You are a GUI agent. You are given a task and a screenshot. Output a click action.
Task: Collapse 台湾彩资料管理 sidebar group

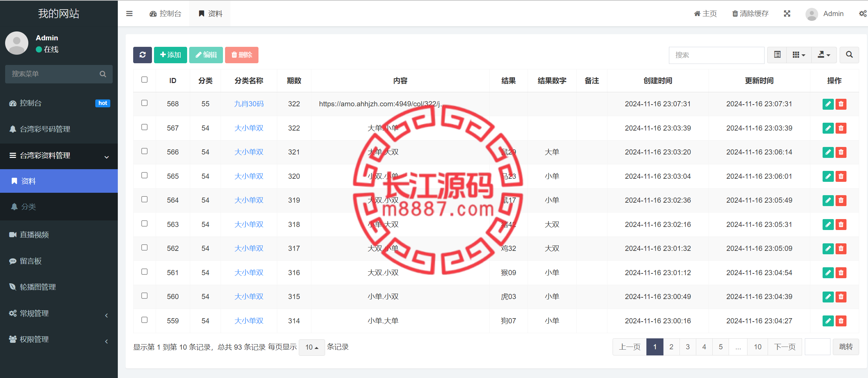pos(59,156)
